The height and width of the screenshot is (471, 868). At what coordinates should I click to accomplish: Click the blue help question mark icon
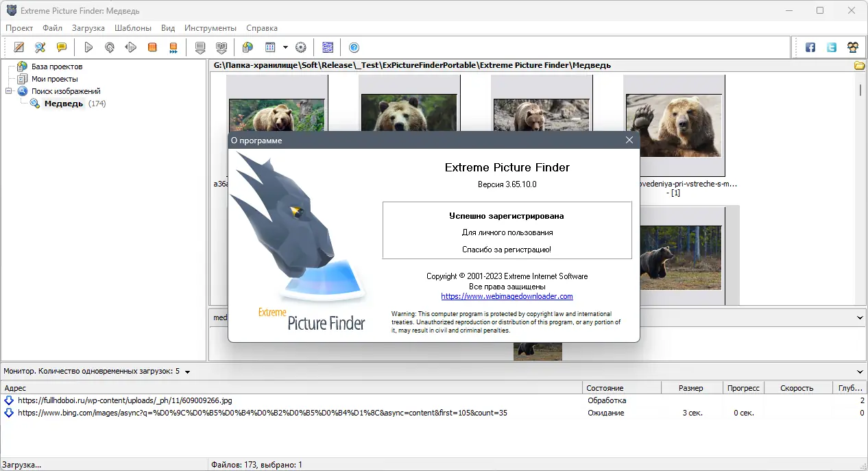[354, 47]
